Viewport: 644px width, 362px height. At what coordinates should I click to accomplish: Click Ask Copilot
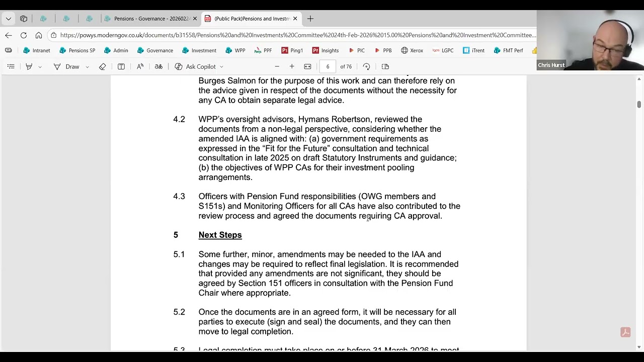pyautogui.click(x=195, y=66)
